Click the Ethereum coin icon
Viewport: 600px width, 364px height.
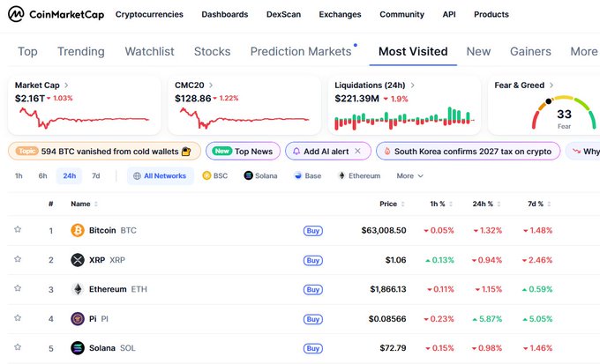pos(78,289)
